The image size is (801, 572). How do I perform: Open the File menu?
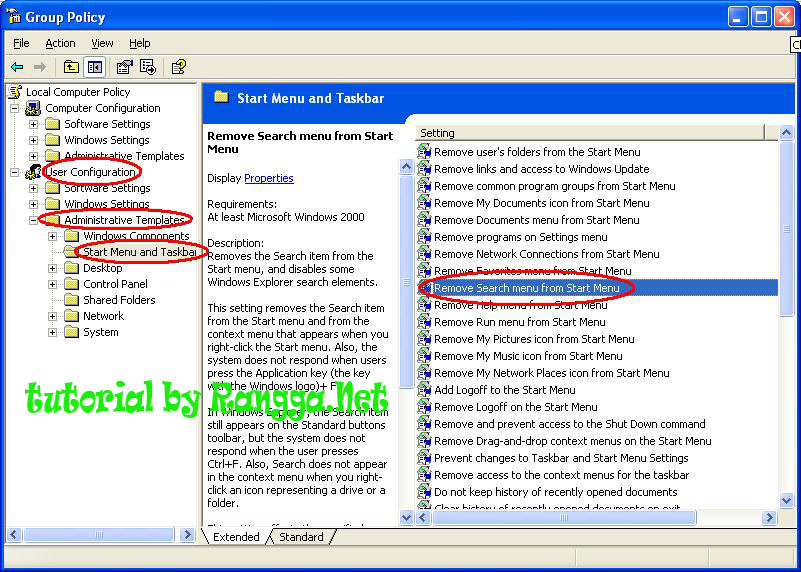tap(21, 43)
